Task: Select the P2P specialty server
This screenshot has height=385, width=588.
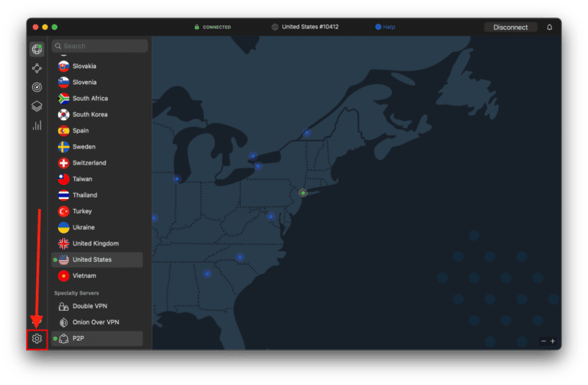Action: coord(78,338)
